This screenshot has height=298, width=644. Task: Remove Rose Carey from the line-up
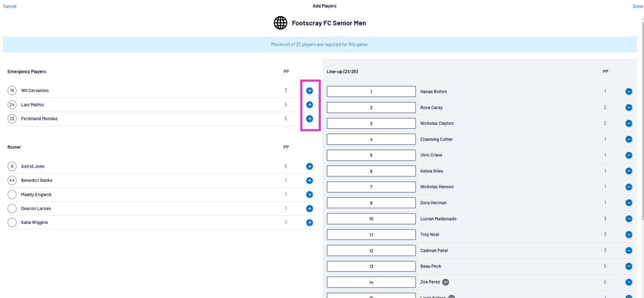coord(628,108)
